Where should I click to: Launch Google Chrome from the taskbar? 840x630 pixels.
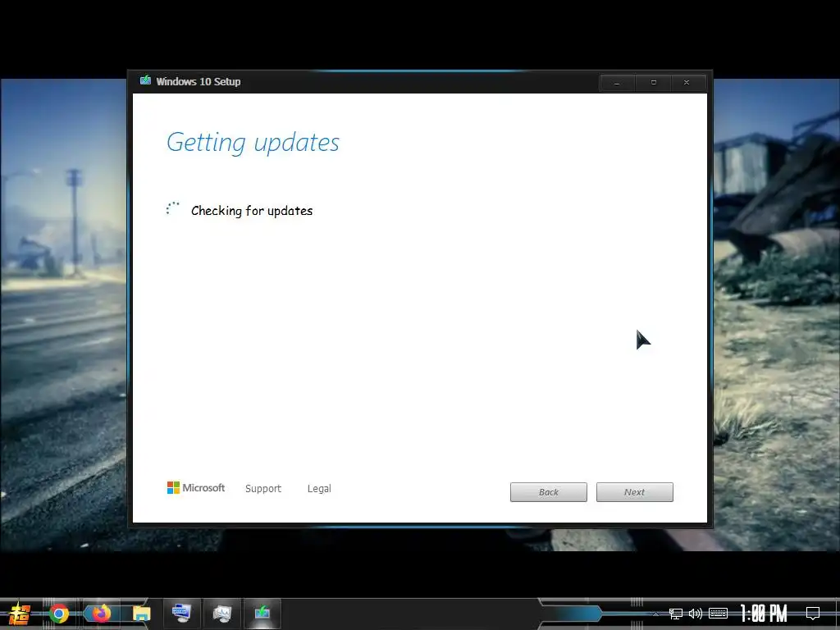tap(59, 614)
